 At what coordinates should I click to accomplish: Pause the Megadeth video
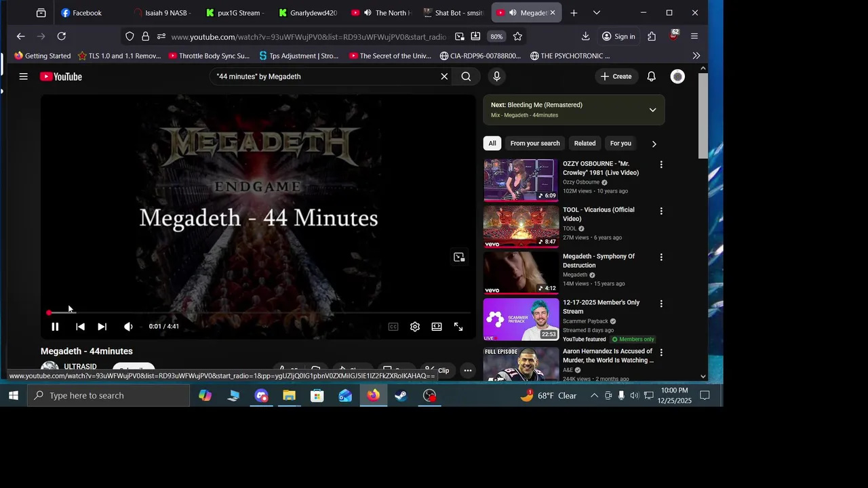coord(55,327)
